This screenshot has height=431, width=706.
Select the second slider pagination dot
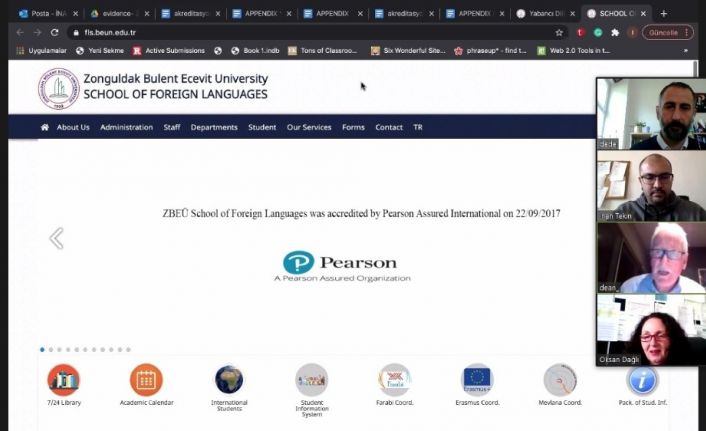pos(51,349)
